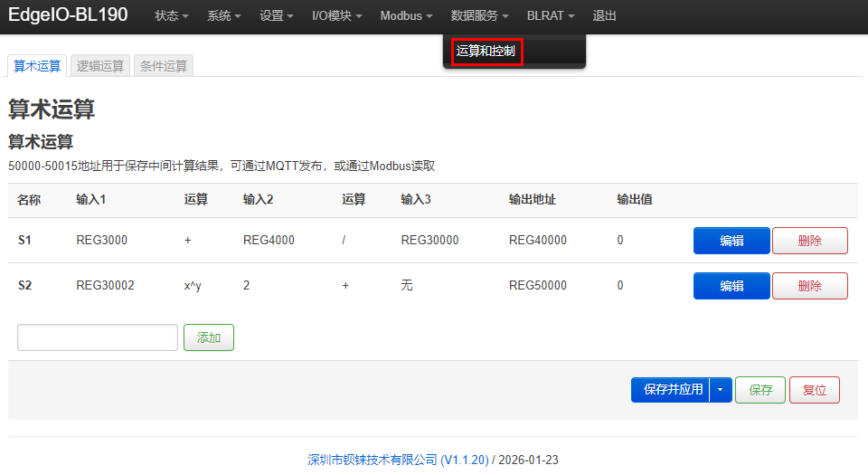Select REG40000 output address cell
Image resolution: width=868 pixels, height=475 pixels.
[537, 241]
